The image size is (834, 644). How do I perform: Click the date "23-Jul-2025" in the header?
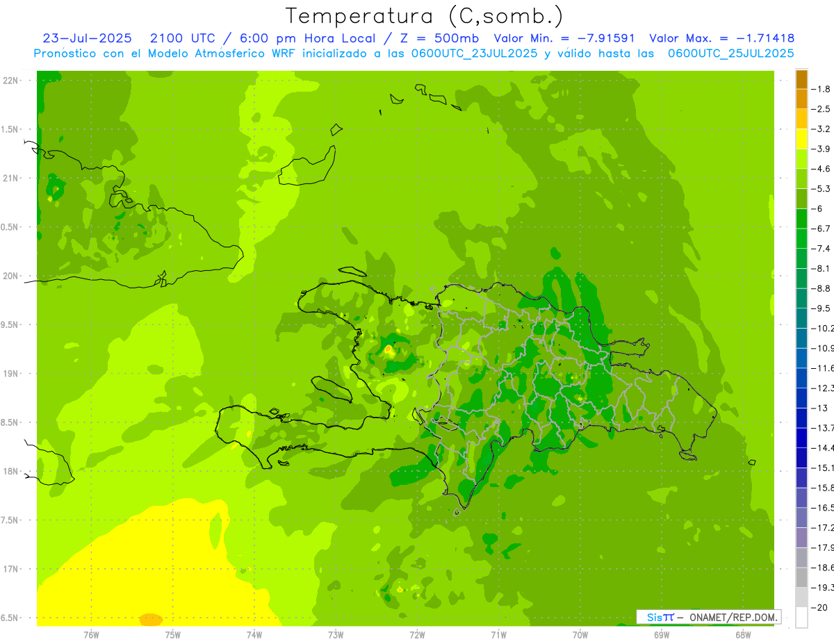pos(88,38)
